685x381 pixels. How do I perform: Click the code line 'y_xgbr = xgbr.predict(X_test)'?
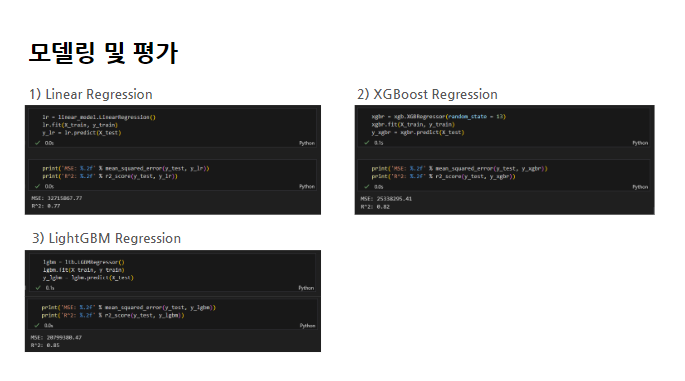[x=418, y=132]
